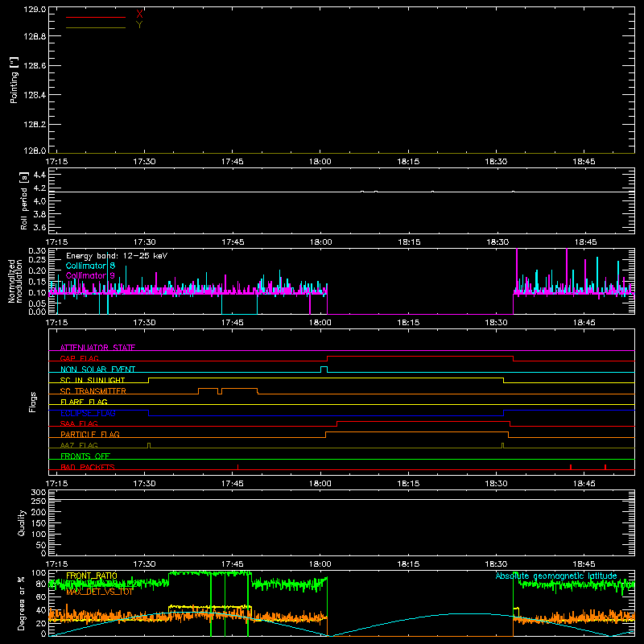Click the Normalized modulation axis title
Screen dimensions: 644x644
click(x=15, y=281)
